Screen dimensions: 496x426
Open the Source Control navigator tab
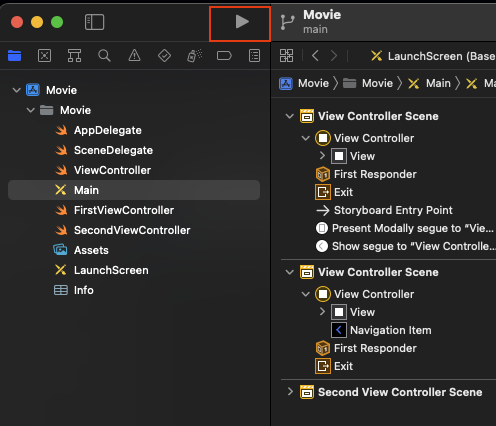tap(44, 56)
